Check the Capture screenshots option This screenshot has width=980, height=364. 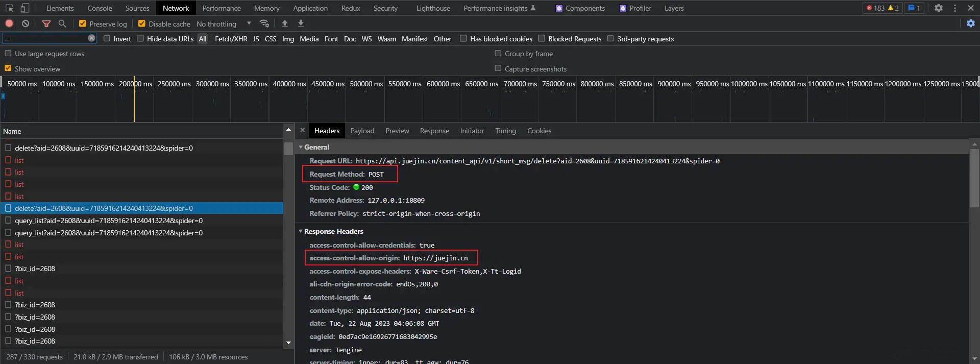[498, 68]
